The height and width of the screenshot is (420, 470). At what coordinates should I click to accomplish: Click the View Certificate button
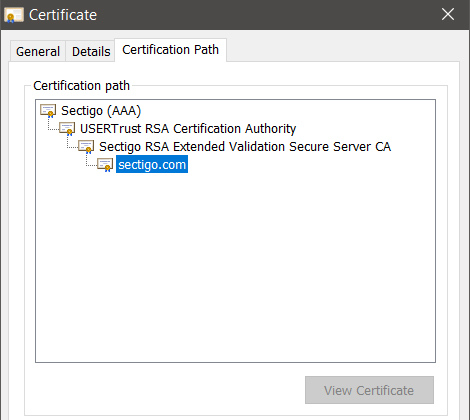(369, 390)
